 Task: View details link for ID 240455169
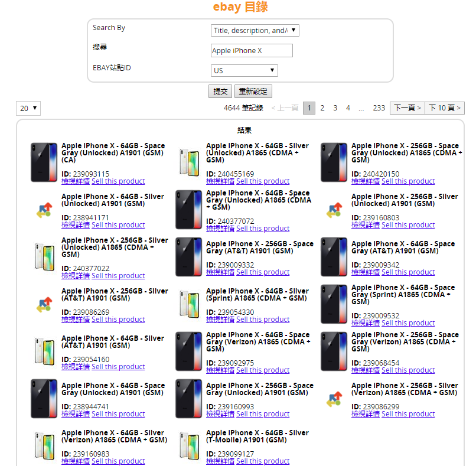tap(220, 181)
